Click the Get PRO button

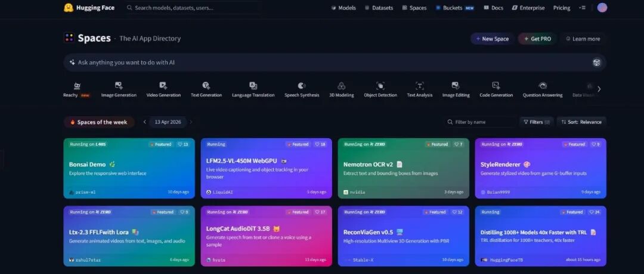pyautogui.click(x=537, y=39)
